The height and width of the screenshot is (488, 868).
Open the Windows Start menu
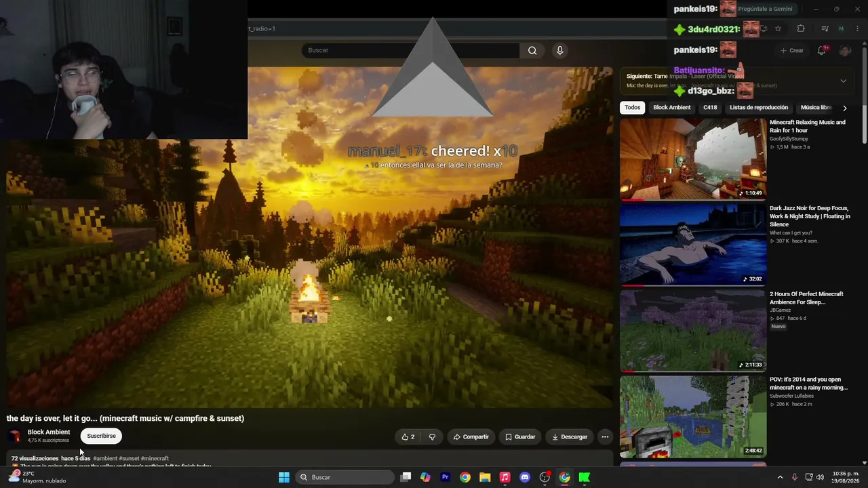pyautogui.click(x=284, y=477)
